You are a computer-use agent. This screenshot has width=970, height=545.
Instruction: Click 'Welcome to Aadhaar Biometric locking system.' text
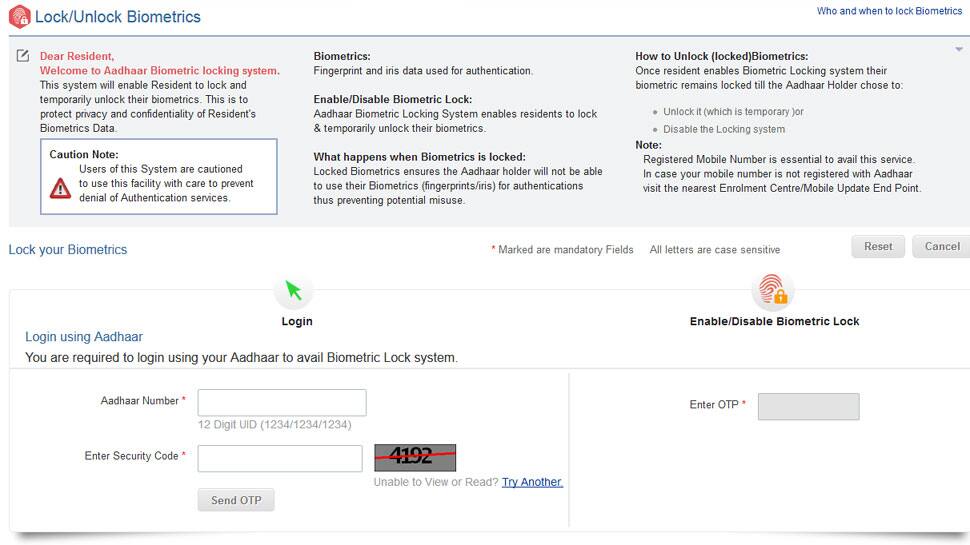pyautogui.click(x=160, y=71)
